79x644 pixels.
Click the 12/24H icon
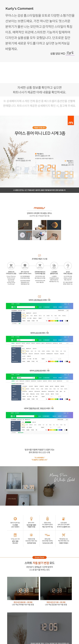click(48, 535)
